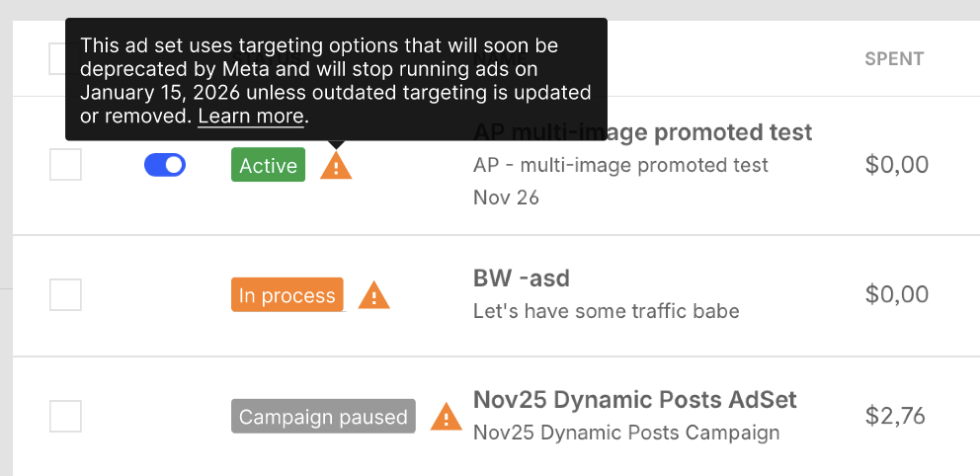Screen dimensions: 980x476
Task: Click Nov25 Dynamic Posts Campaign subtitle
Action: point(626,433)
